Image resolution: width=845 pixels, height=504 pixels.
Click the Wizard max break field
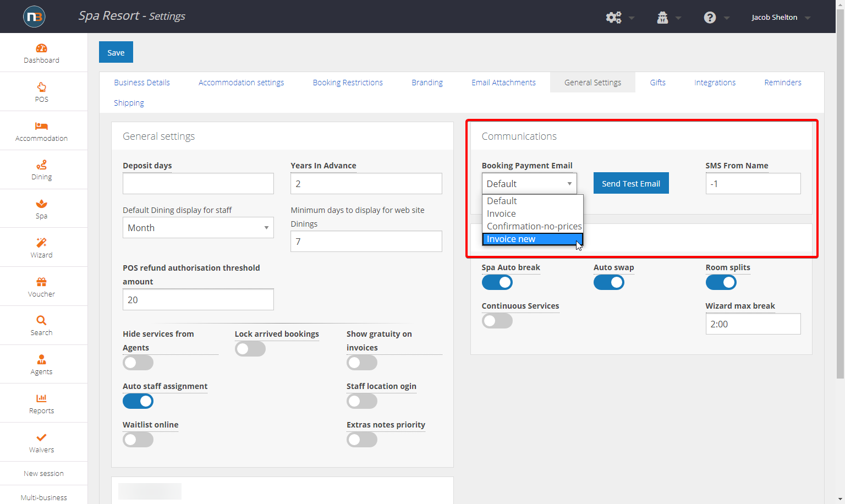click(x=753, y=324)
